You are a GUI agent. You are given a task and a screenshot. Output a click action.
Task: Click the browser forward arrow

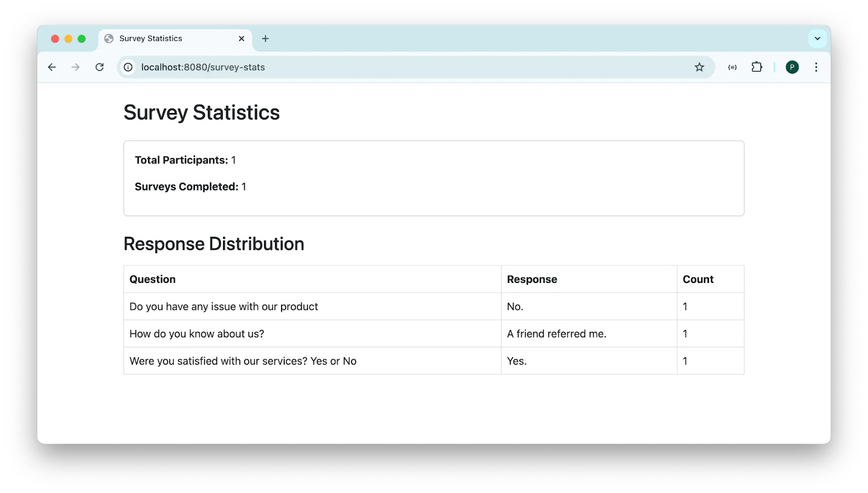[75, 67]
